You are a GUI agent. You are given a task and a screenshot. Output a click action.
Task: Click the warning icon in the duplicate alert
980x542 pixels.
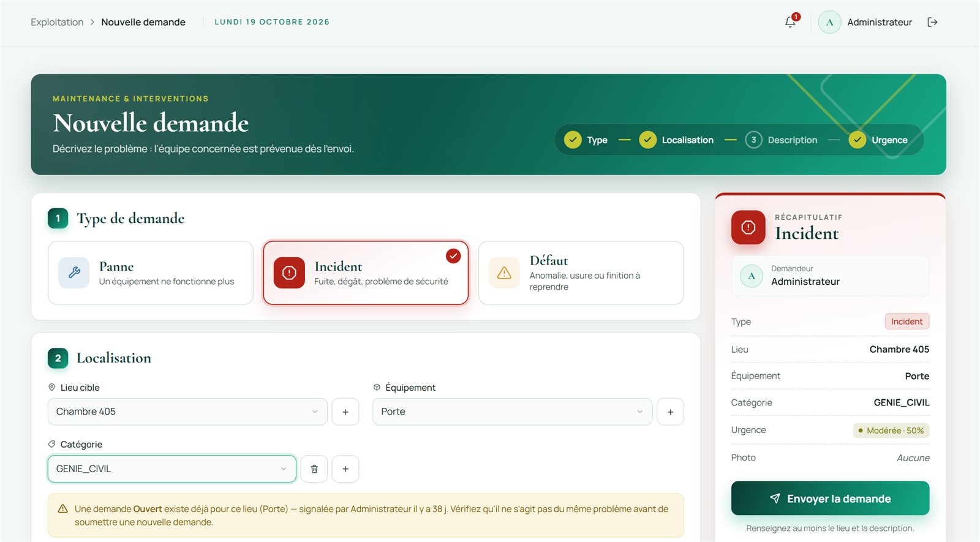(62, 509)
